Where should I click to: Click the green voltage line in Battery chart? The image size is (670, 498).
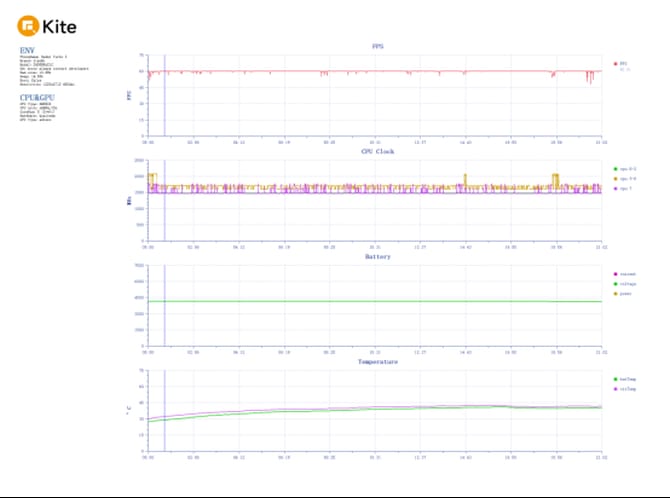pyautogui.click(x=375, y=301)
